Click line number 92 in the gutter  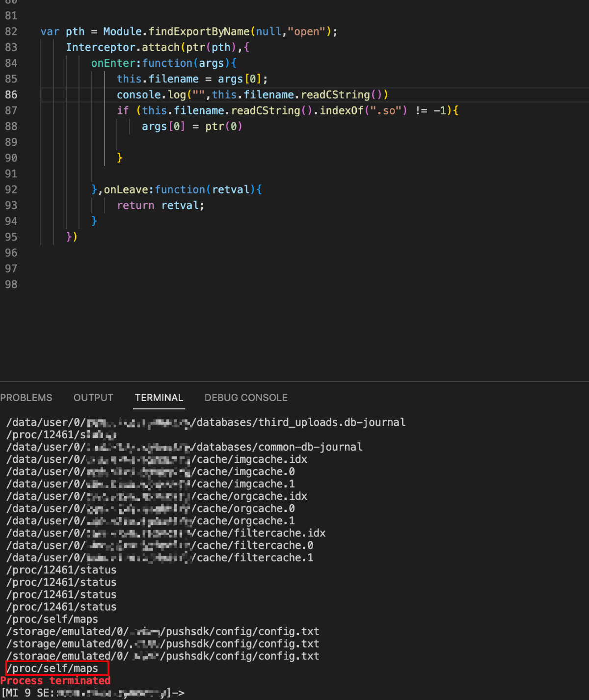click(x=11, y=189)
